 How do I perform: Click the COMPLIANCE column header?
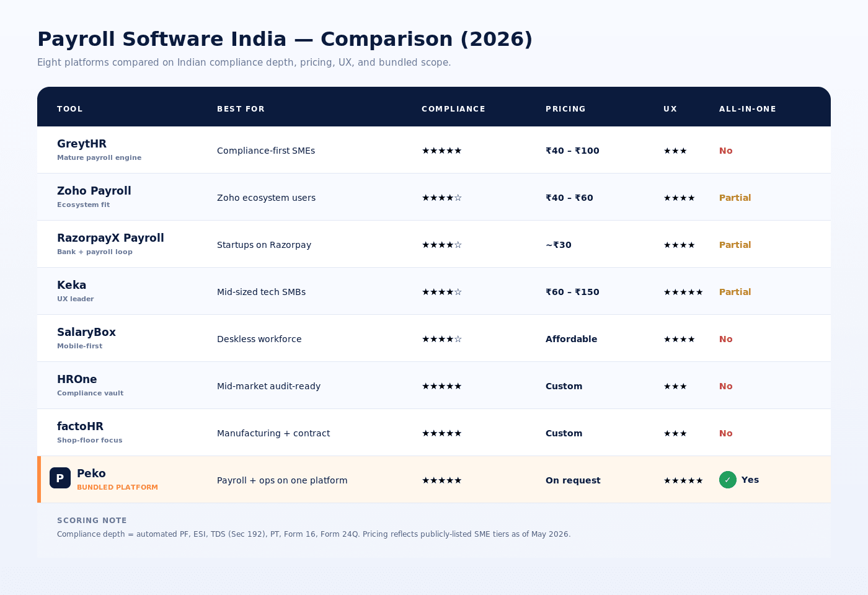(x=453, y=109)
